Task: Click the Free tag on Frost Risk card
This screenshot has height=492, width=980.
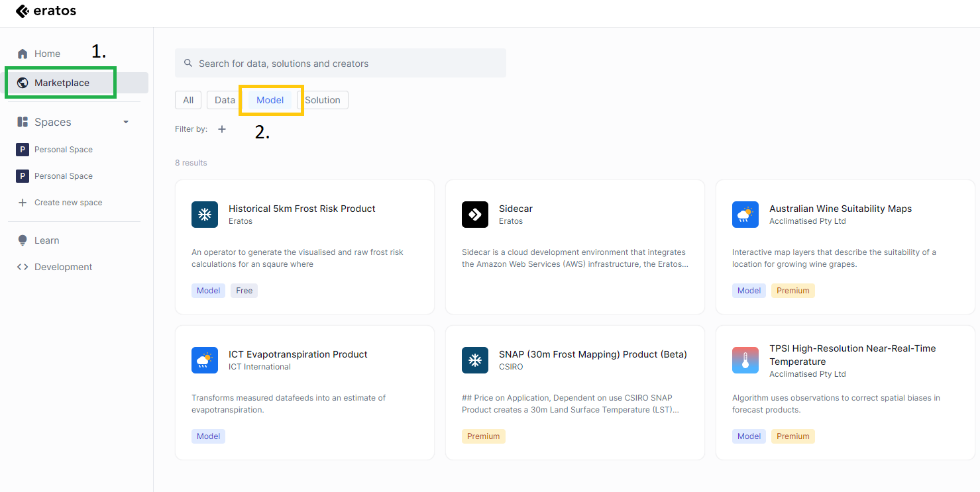Action: click(245, 291)
